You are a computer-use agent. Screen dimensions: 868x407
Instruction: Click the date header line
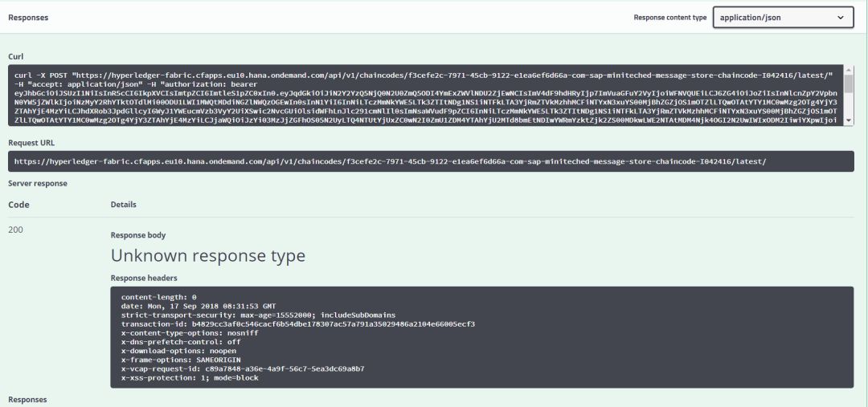point(199,307)
